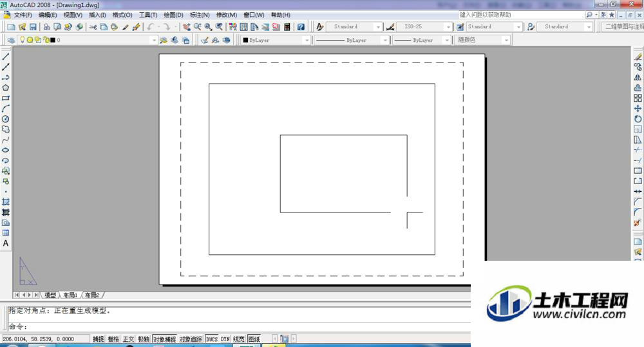Toggle 正交 ortho mode in status bar

tap(129, 339)
